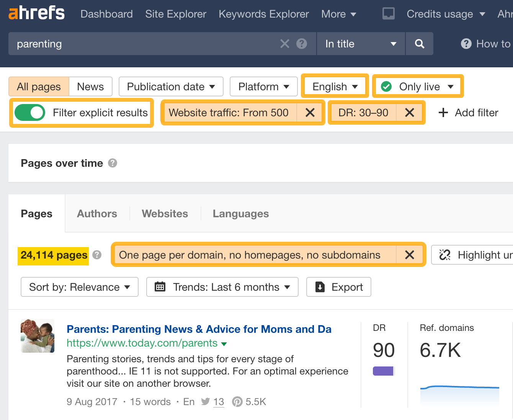The height and width of the screenshot is (420, 513).
Task: Click the monitor icon in the top bar
Action: pyautogui.click(x=388, y=14)
